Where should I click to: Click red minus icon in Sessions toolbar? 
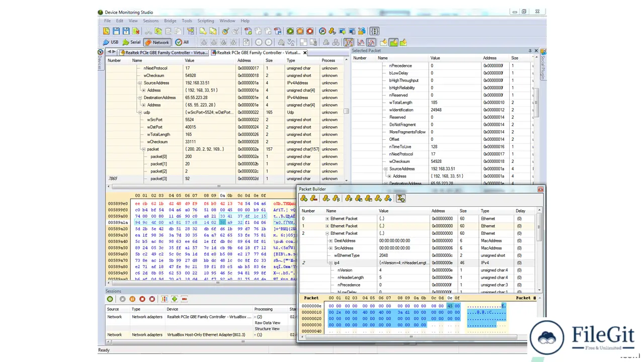click(184, 299)
